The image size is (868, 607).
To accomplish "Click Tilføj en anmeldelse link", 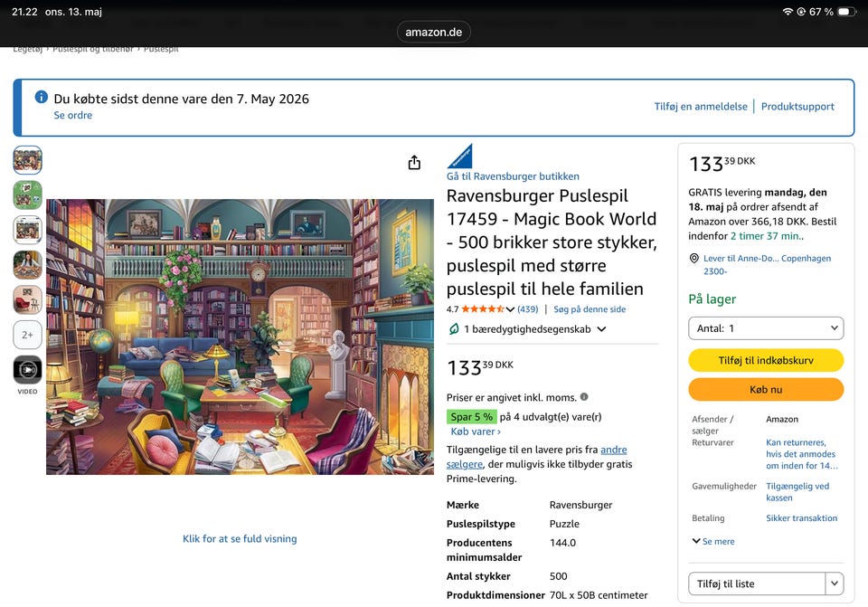I will point(700,107).
